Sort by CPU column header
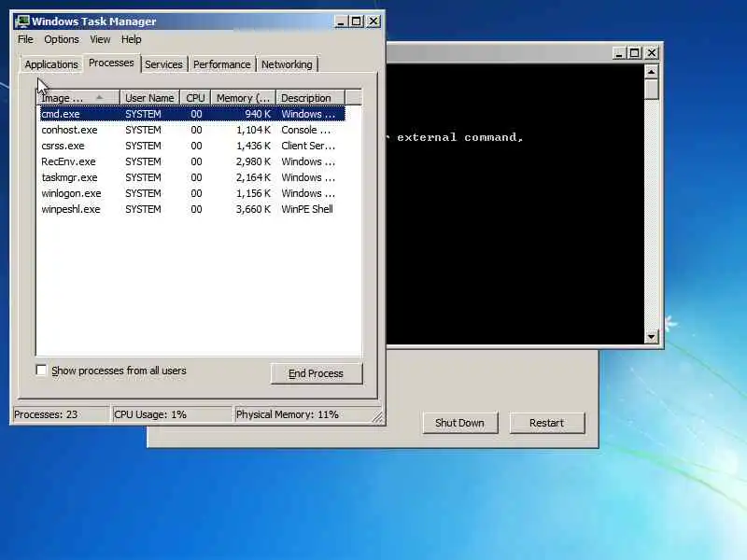This screenshot has height=560, width=747. point(195,98)
